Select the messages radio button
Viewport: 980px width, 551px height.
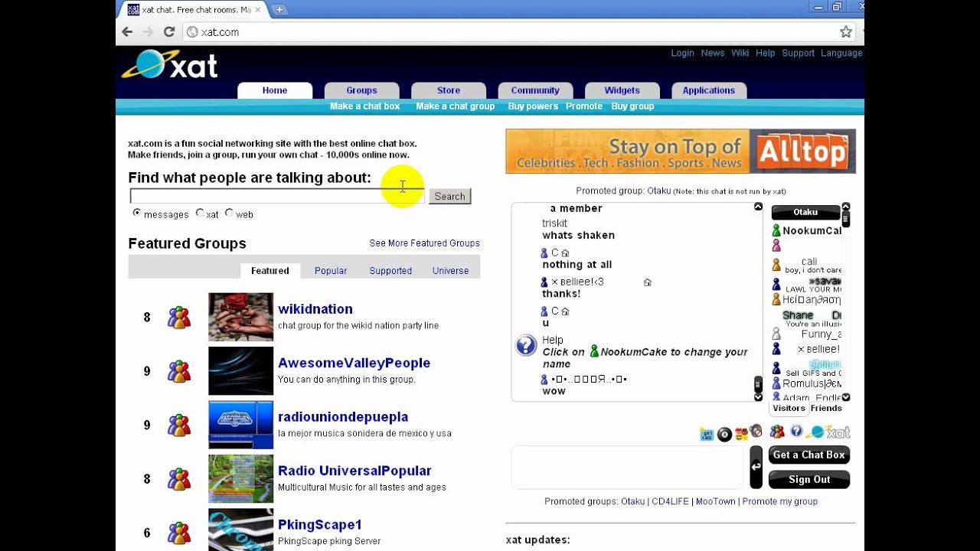[x=136, y=213]
